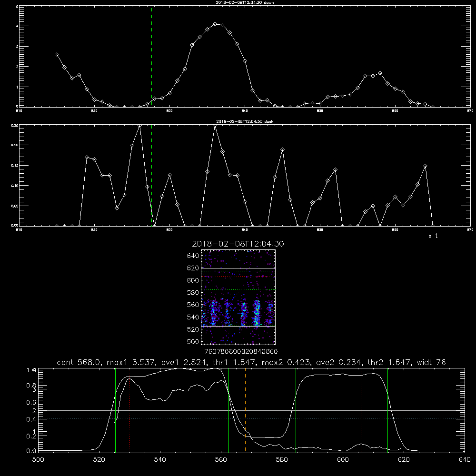Click the '2018-02-08T12:04:30 dusk' plot title

(x=245, y=121)
